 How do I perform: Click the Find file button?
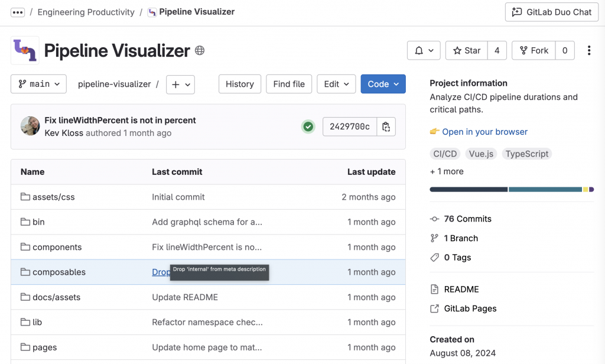tap(289, 84)
